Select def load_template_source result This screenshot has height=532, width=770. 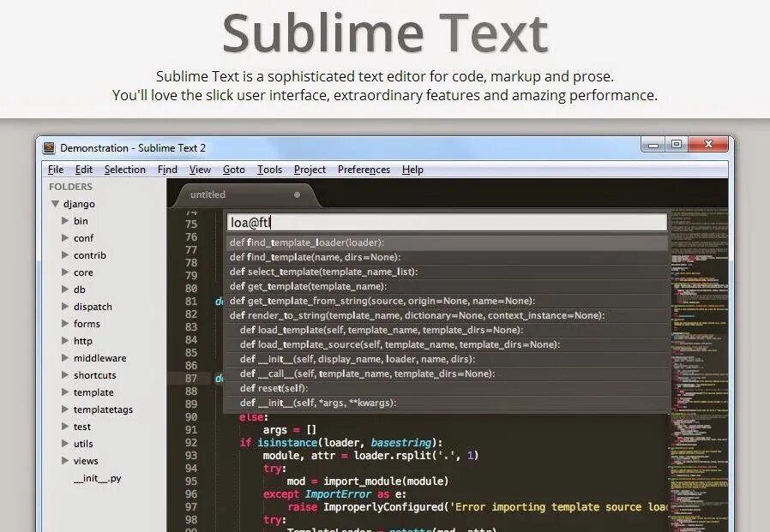(x=447, y=344)
